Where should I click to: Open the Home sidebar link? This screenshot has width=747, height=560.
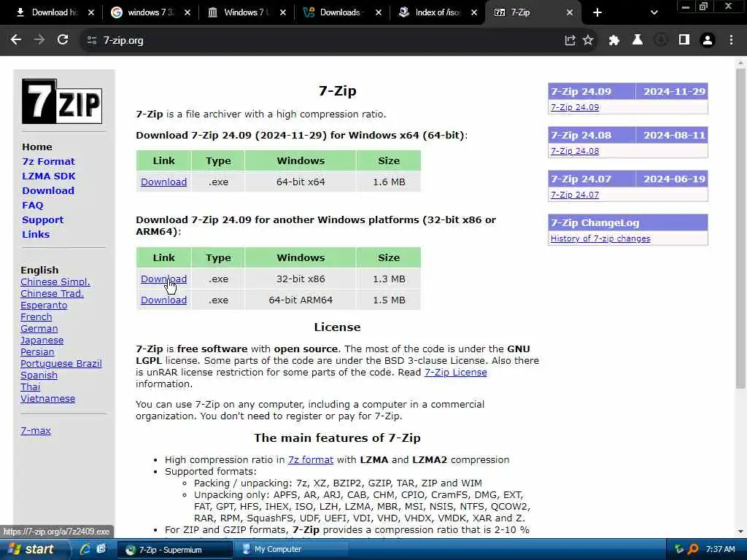pos(37,147)
